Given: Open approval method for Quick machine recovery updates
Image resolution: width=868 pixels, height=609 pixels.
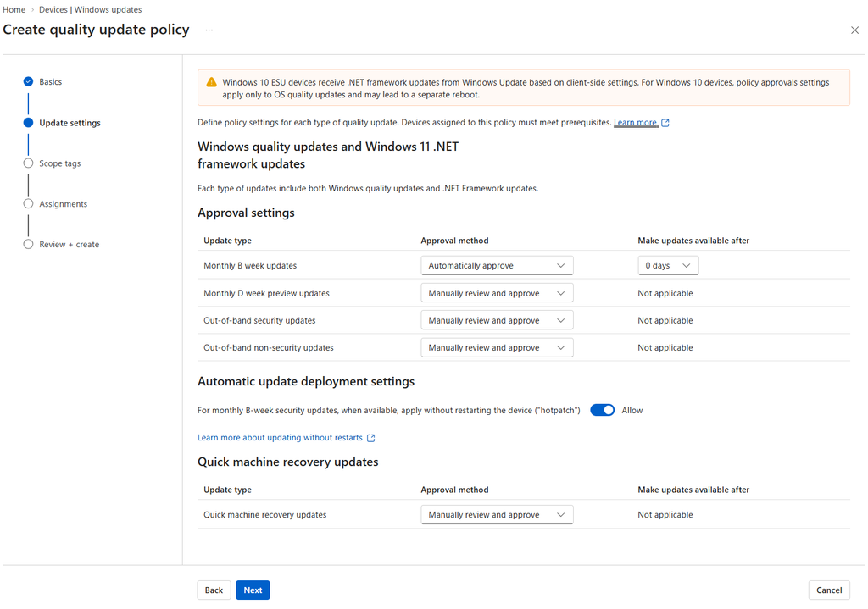Looking at the screenshot, I should 497,514.
